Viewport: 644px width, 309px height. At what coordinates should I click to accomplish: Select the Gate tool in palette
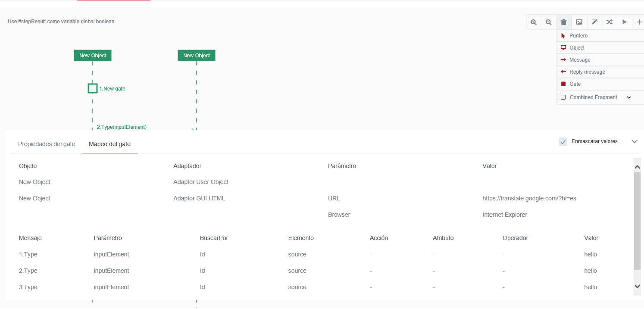(x=575, y=84)
